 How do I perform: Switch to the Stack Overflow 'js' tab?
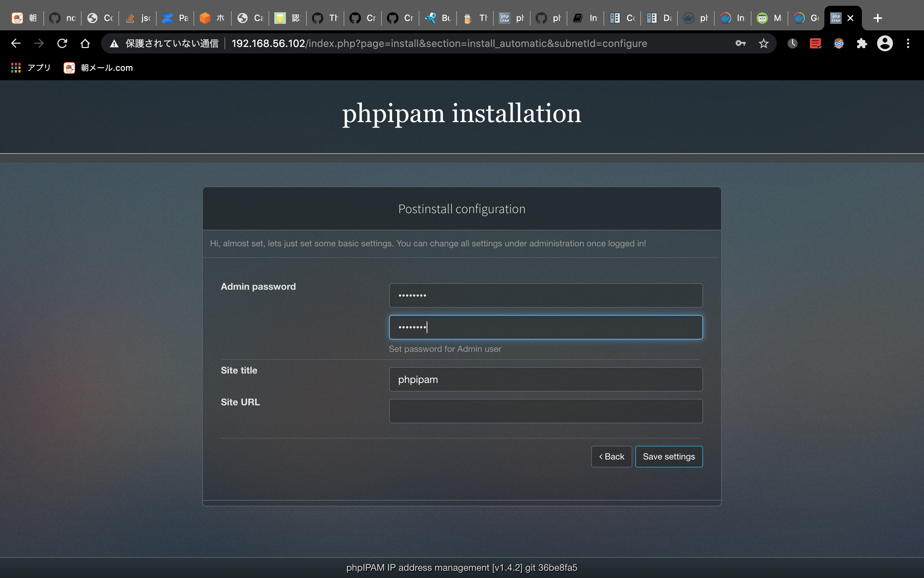138,18
